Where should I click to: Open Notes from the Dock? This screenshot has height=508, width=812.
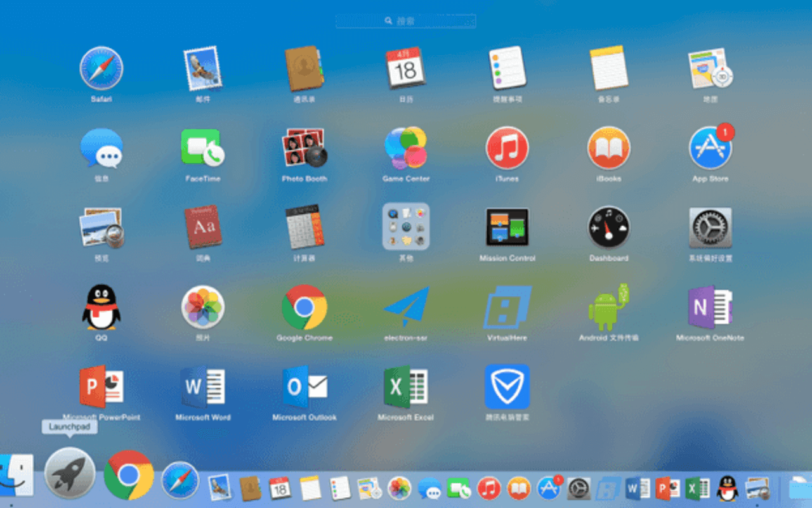(311, 488)
